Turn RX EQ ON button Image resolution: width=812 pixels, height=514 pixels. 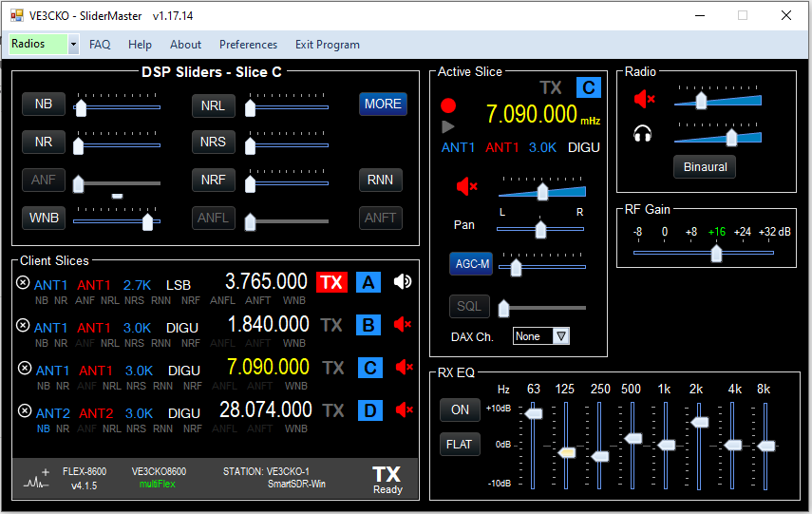point(460,409)
